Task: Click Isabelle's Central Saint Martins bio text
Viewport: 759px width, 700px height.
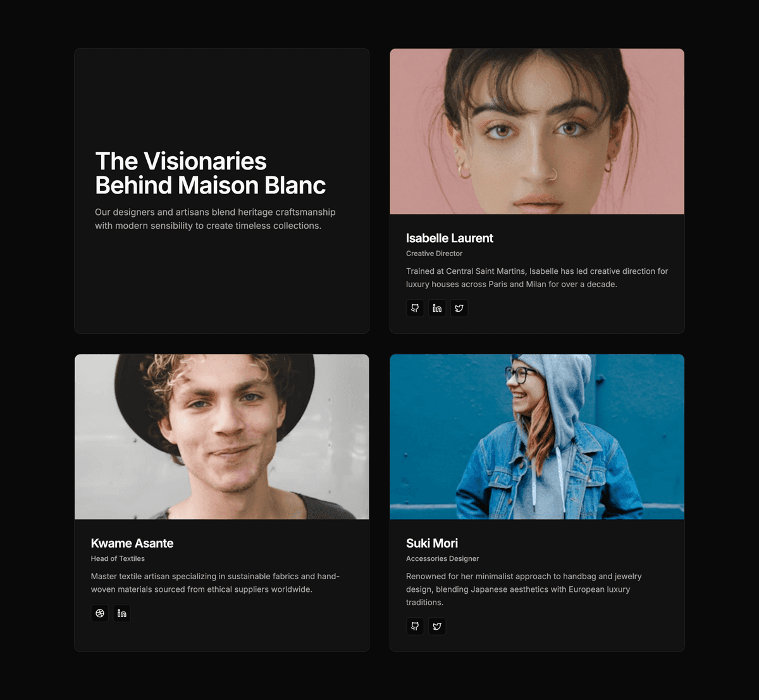Action: click(x=537, y=278)
